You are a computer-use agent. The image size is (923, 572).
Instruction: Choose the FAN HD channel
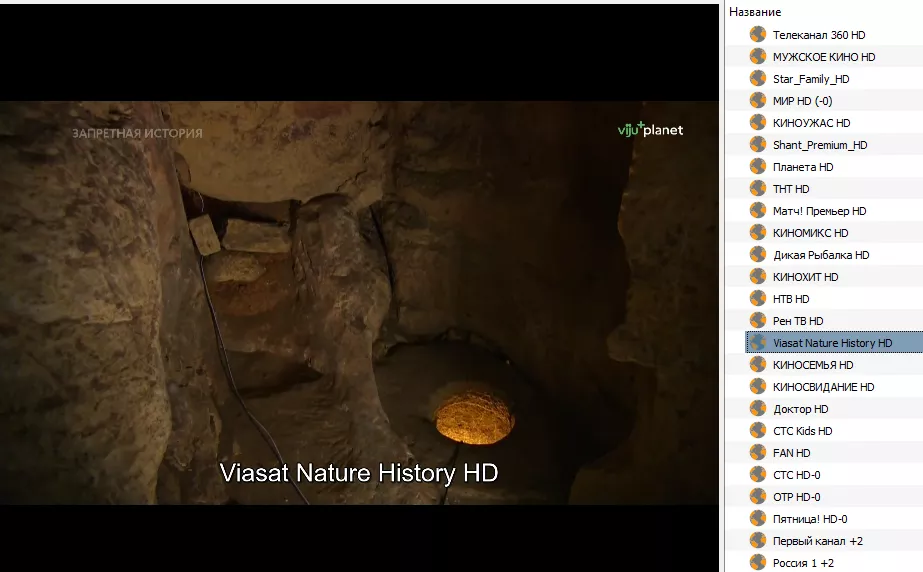coord(791,453)
